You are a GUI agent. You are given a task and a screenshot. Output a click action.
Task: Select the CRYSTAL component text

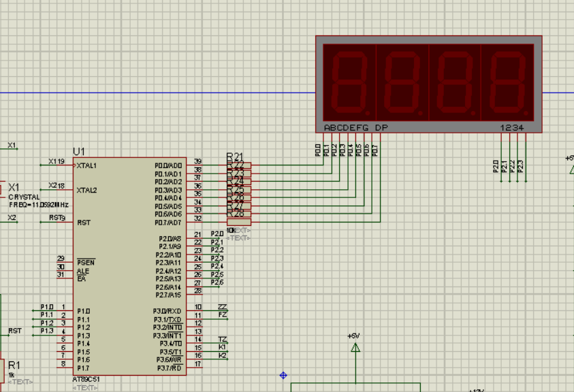tap(24, 197)
